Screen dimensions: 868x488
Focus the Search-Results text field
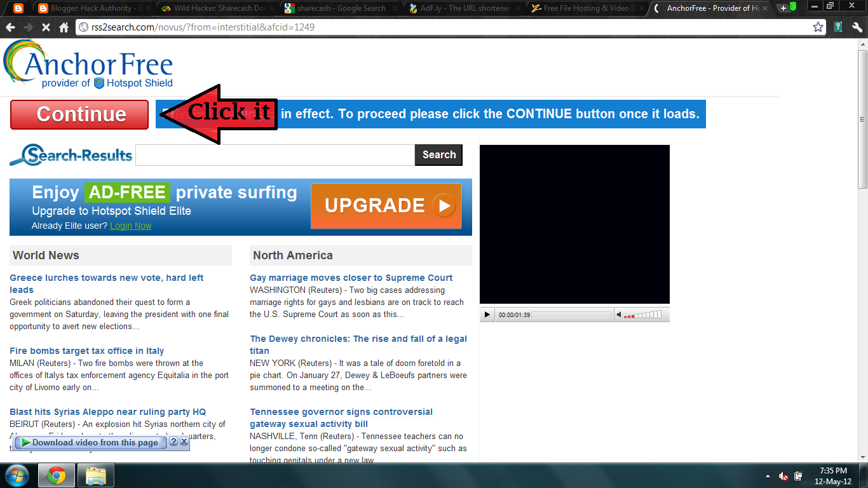click(275, 155)
